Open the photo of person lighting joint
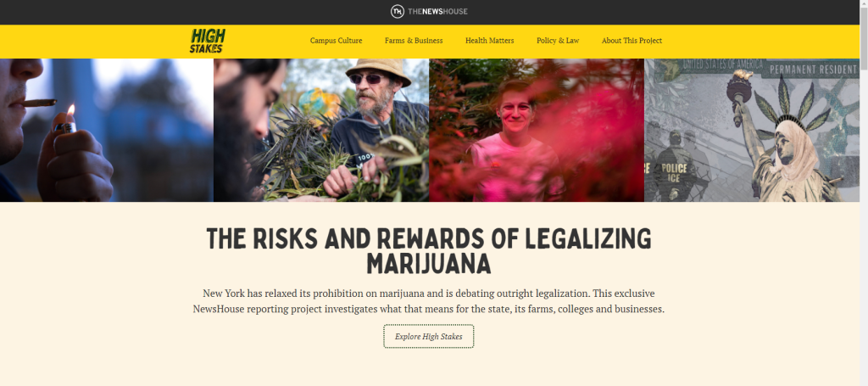Image resolution: width=868 pixels, height=386 pixels. pyautogui.click(x=106, y=130)
